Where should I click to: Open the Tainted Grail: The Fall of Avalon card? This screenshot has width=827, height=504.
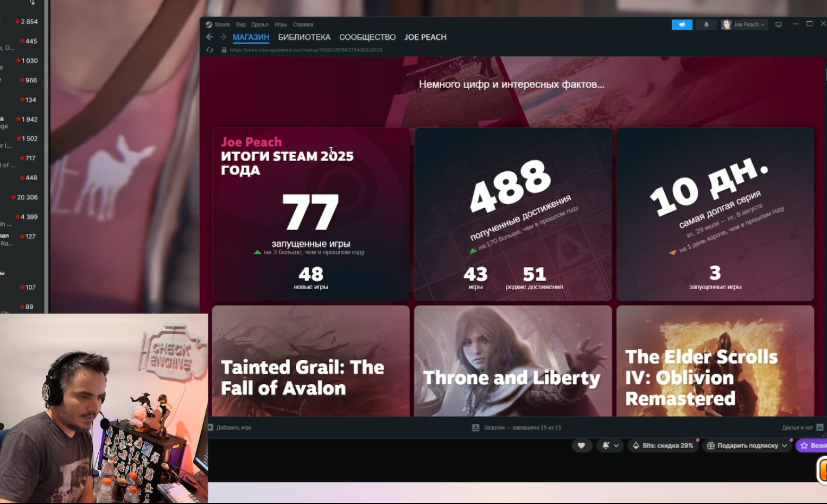click(x=311, y=361)
